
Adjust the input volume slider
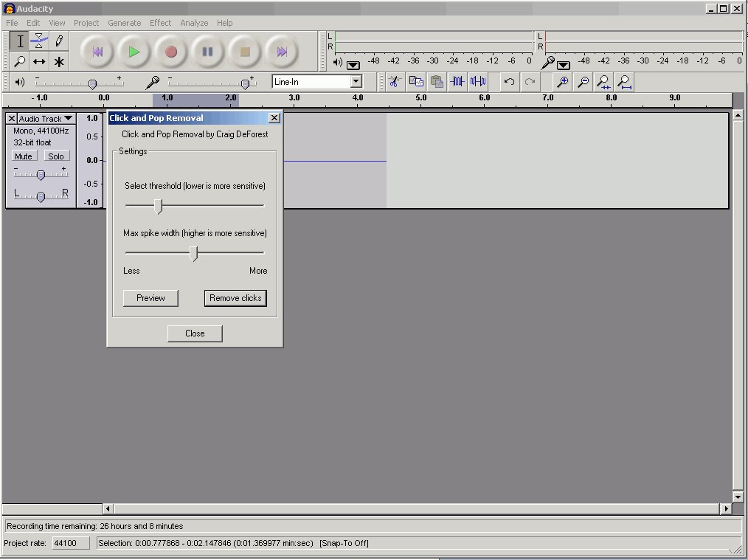click(x=245, y=84)
